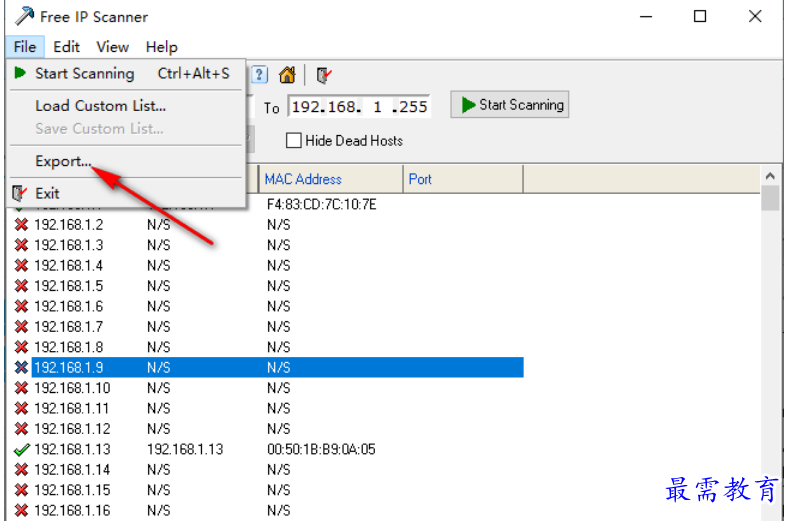Sort by MAC Address column header
787x521 pixels.
[331, 179]
